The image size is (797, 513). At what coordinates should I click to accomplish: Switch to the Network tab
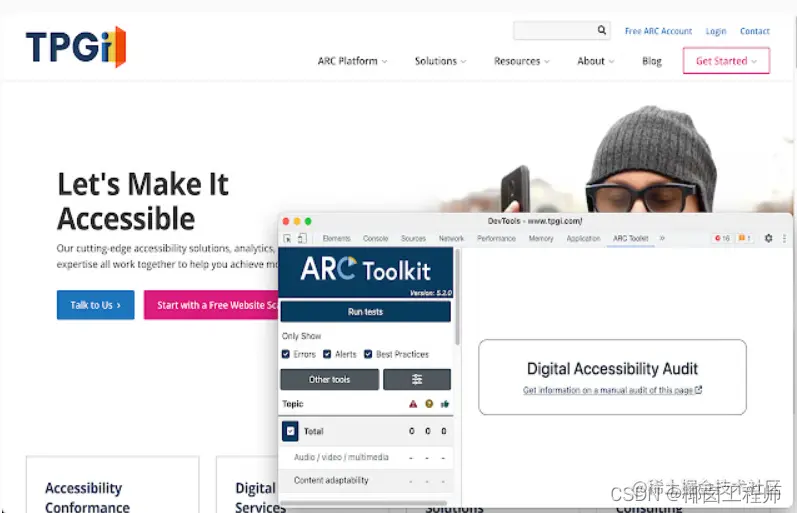451,238
